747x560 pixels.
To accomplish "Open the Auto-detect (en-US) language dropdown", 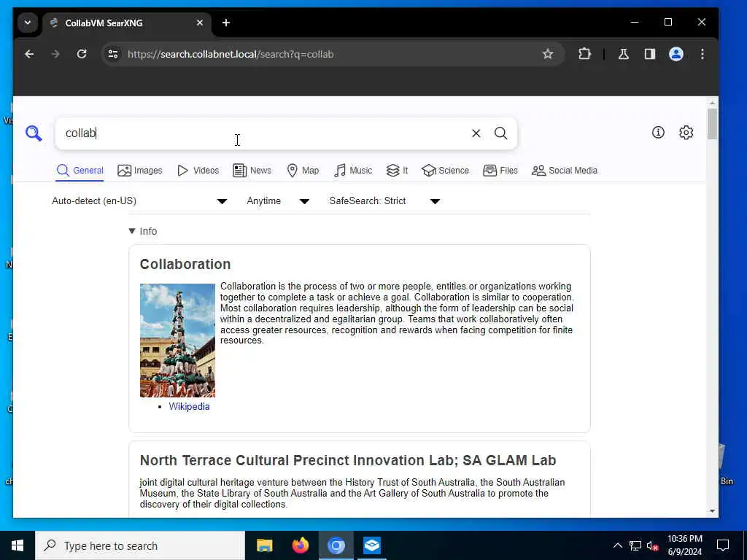I will click(139, 201).
